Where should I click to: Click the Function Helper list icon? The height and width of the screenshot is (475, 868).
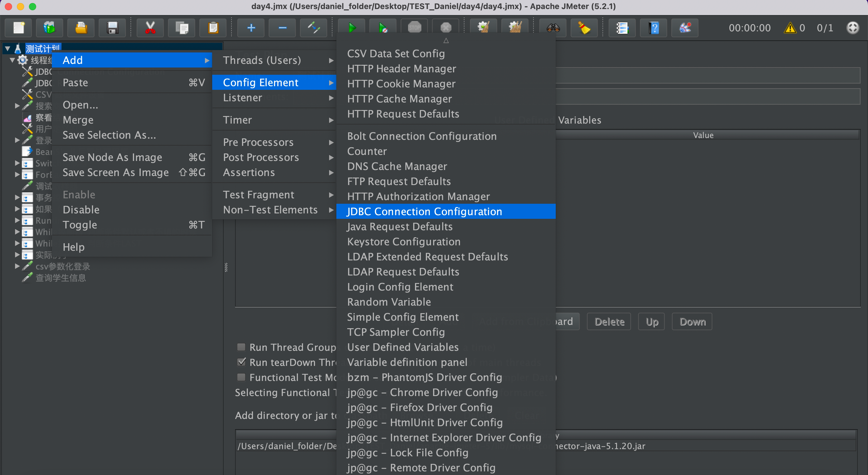coord(622,28)
